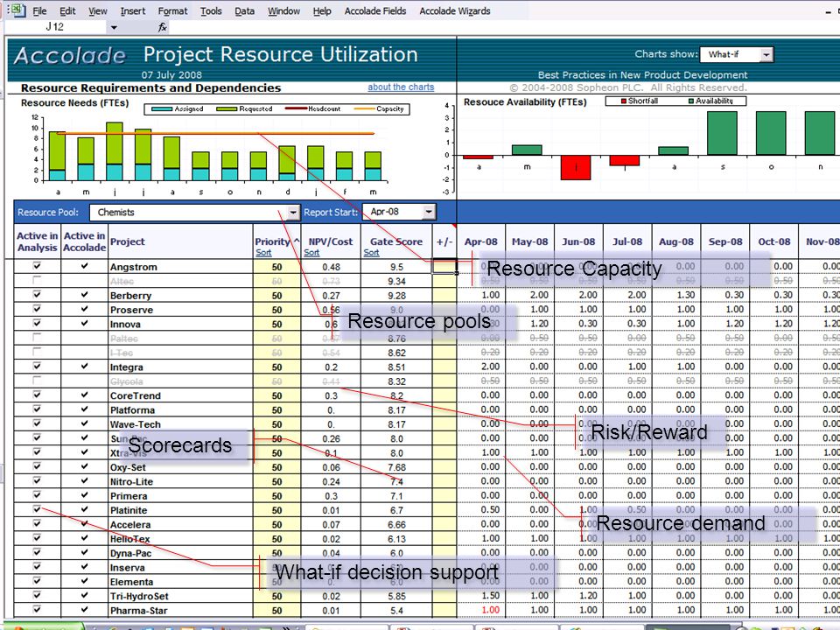Click the fx insert function icon
This screenshot has width=840, height=630.
tap(163, 27)
